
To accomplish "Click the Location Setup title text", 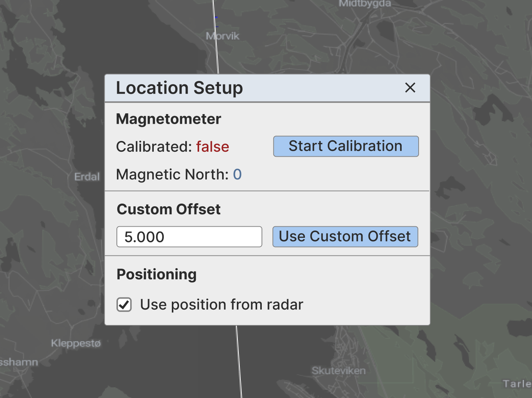I will (x=180, y=88).
